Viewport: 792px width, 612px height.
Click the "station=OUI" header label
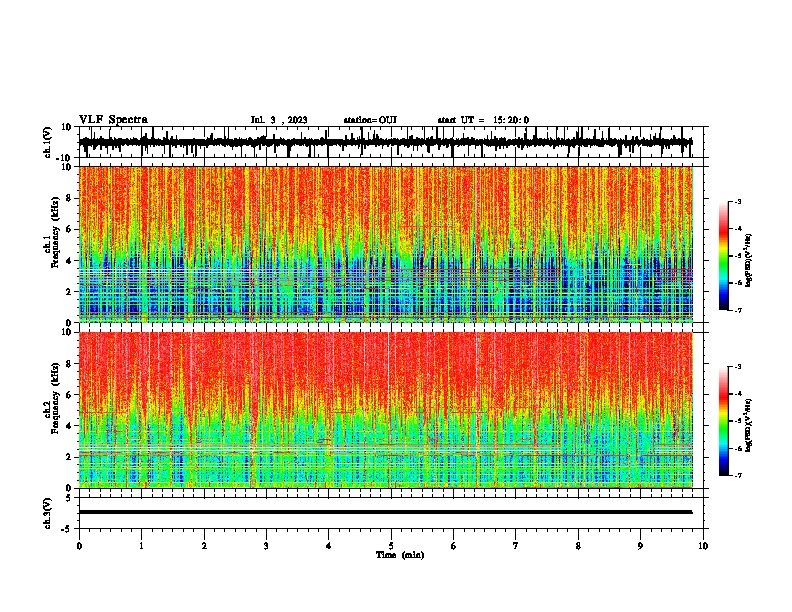click(x=370, y=120)
